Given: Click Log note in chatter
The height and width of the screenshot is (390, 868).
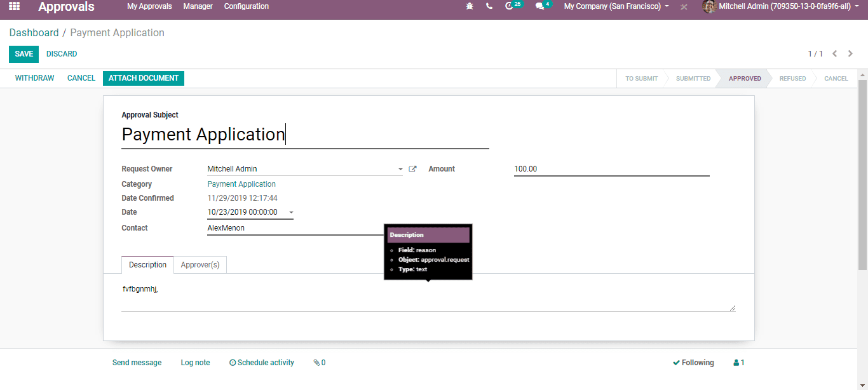Looking at the screenshot, I should [x=195, y=363].
